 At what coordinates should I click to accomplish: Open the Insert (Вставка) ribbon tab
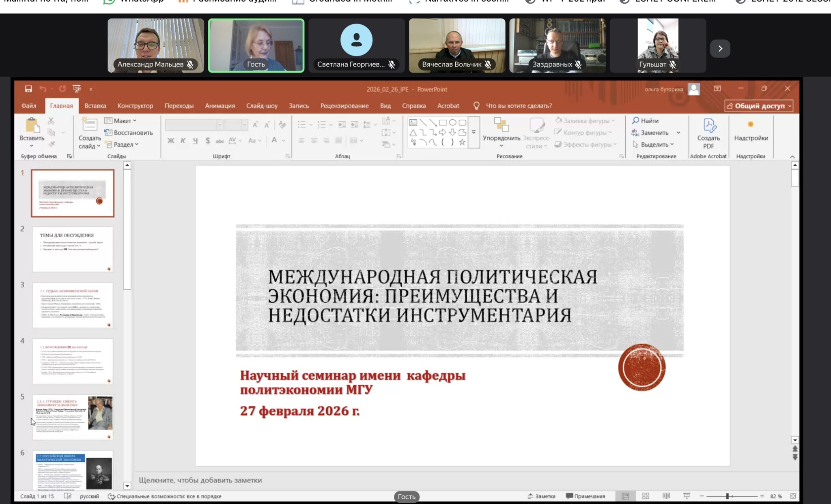click(95, 106)
